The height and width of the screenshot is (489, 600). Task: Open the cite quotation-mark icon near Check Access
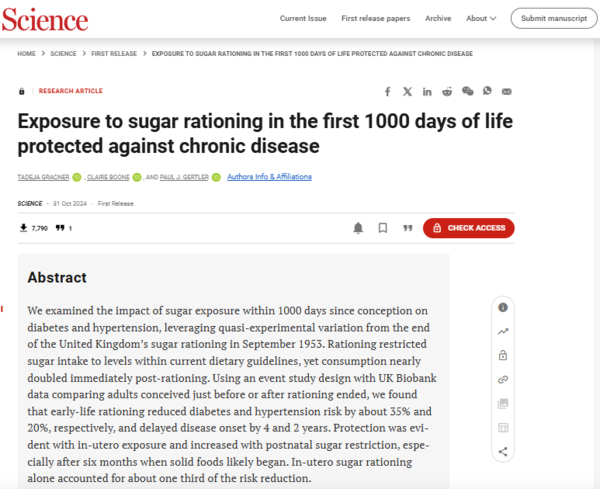tap(407, 228)
